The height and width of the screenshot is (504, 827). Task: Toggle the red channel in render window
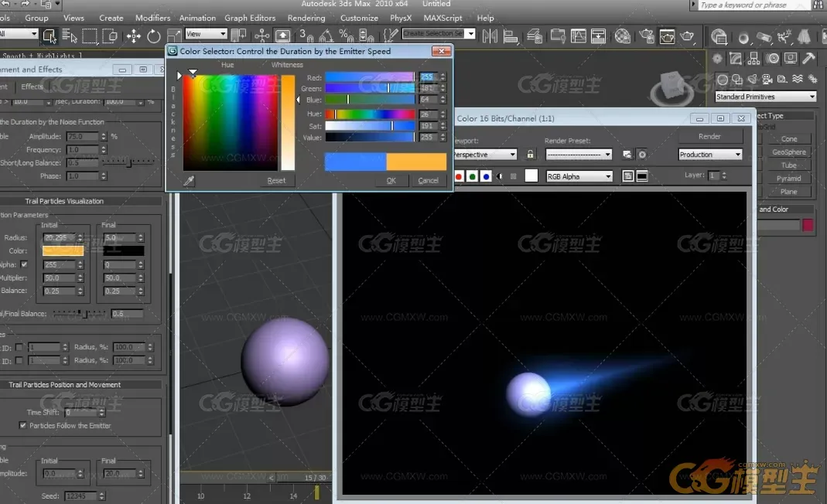point(458,176)
